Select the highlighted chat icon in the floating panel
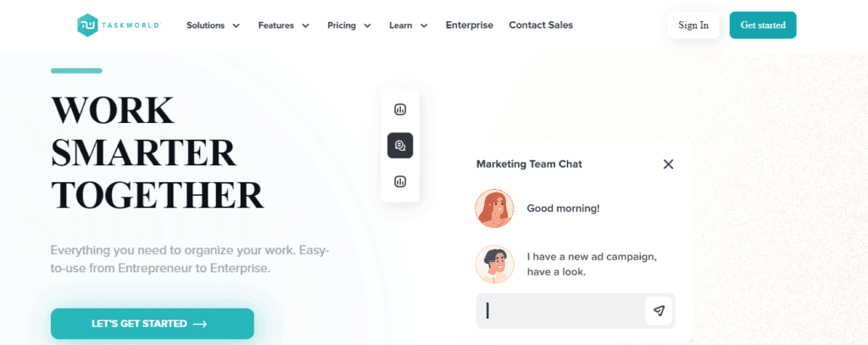 pos(400,146)
